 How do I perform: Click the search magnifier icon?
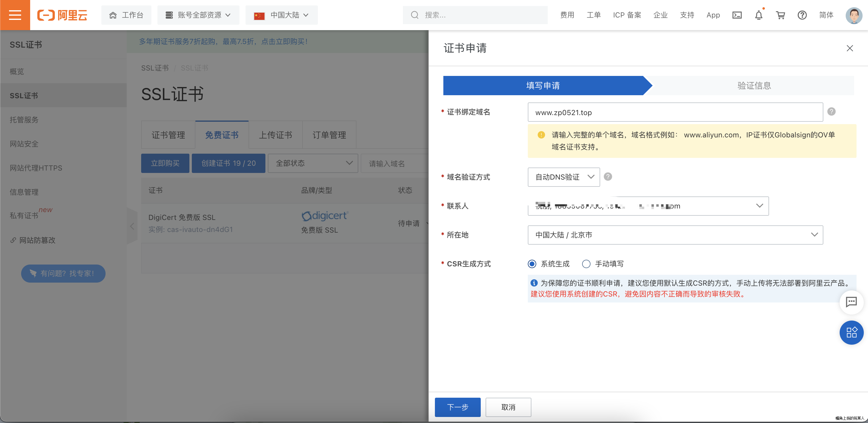coord(414,15)
